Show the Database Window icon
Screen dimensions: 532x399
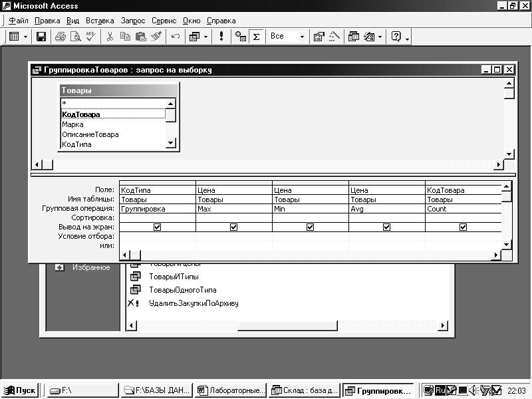pos(354,37)
